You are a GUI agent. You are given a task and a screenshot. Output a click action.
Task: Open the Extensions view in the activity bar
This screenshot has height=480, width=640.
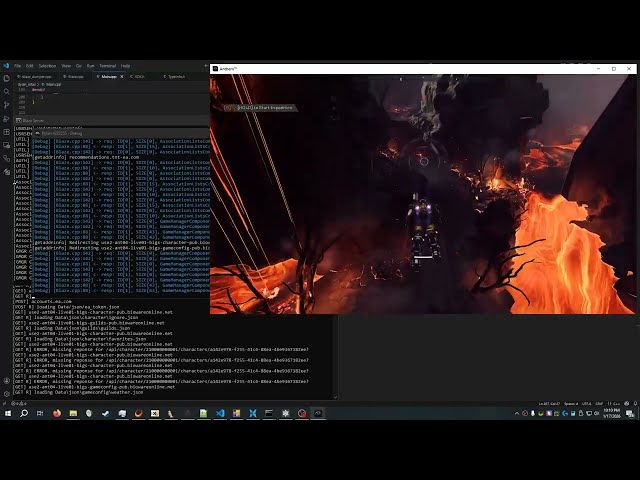tap(7, 132)
